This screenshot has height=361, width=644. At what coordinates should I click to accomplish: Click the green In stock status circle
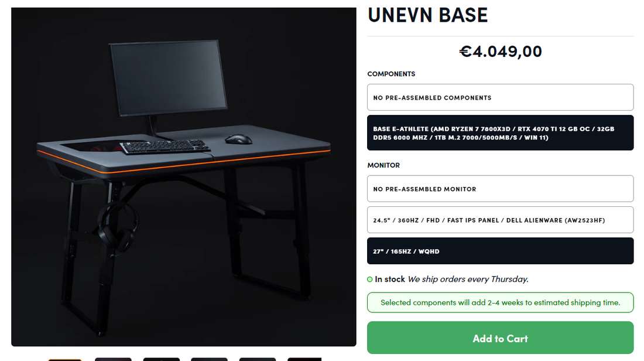[x=369, y=280]
